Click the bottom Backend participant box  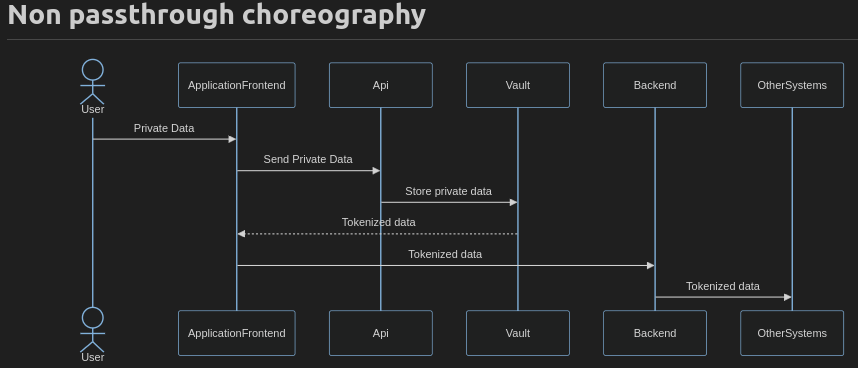(655, 333)
